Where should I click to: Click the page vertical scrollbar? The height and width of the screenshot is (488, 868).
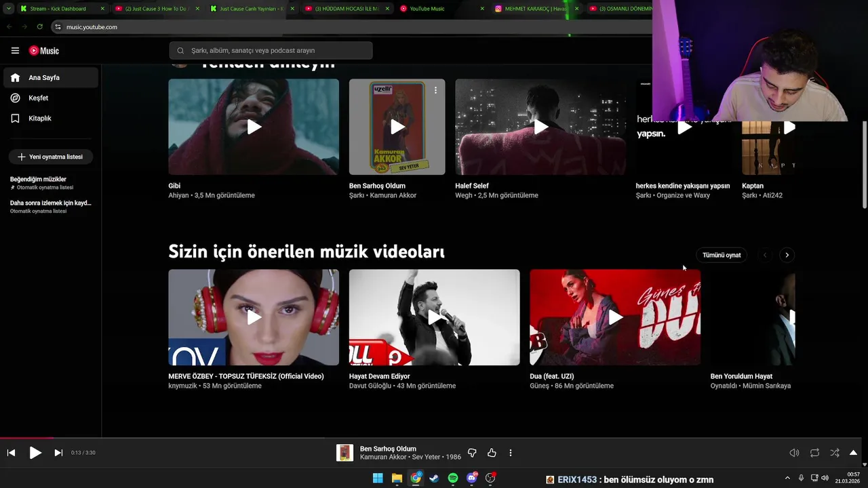click(864, 165)
